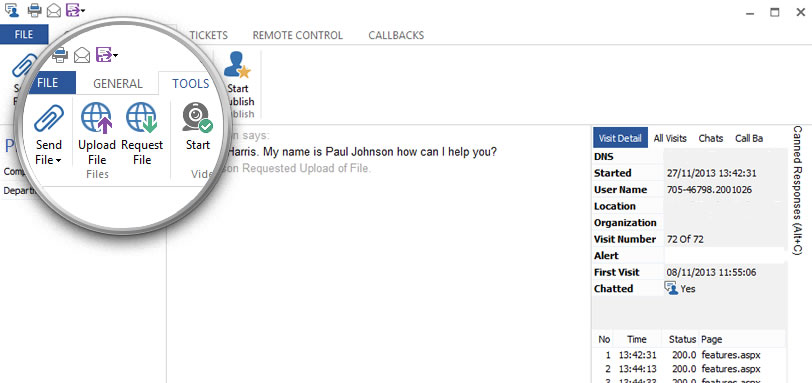812x383 pixels.
Task: Open the CALLBACKS ribbon tab
Action: pyautogui.click(x=396, y=35)
